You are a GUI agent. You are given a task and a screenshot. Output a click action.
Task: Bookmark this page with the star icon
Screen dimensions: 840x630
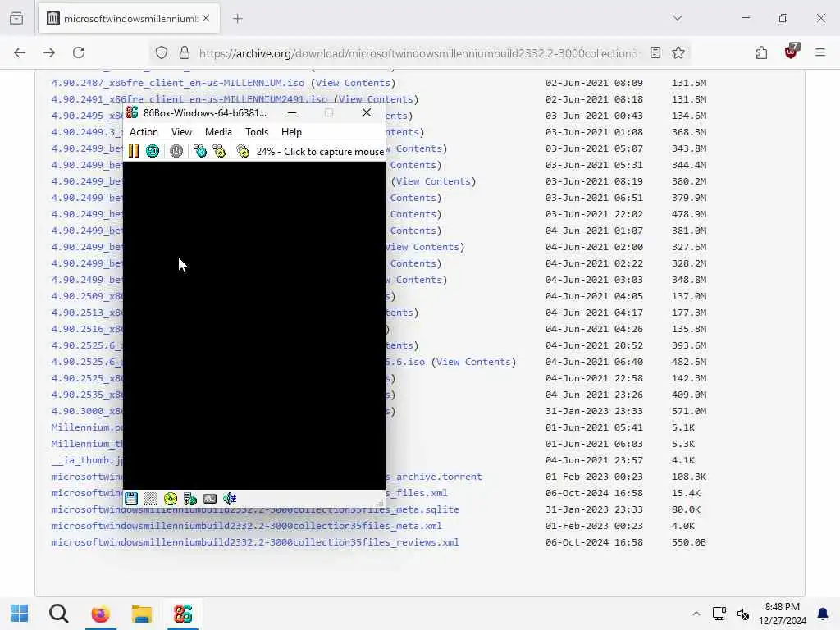click(678, 52)
